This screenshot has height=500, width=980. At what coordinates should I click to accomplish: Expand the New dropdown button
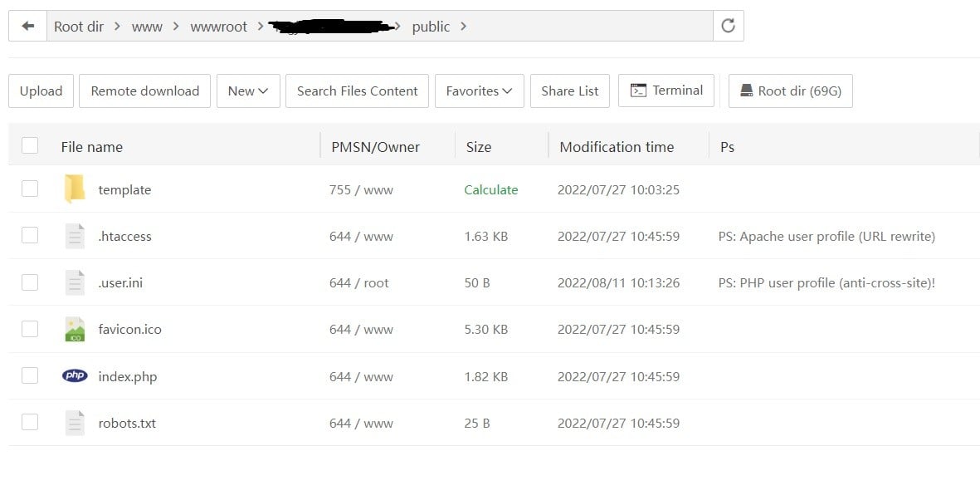click(x=248, y=91)
